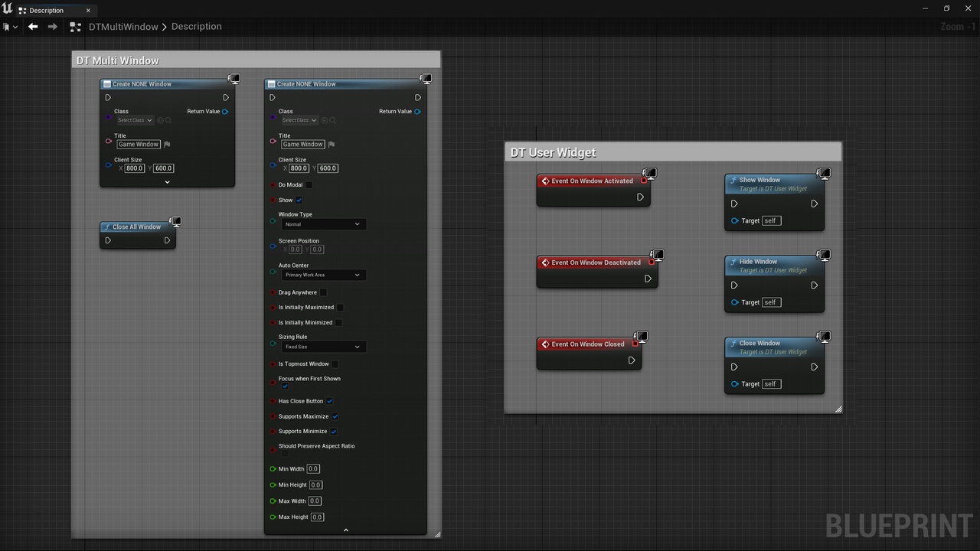Select the Min Width value field
The image size is (980, 551).
(x=313, y=469)
